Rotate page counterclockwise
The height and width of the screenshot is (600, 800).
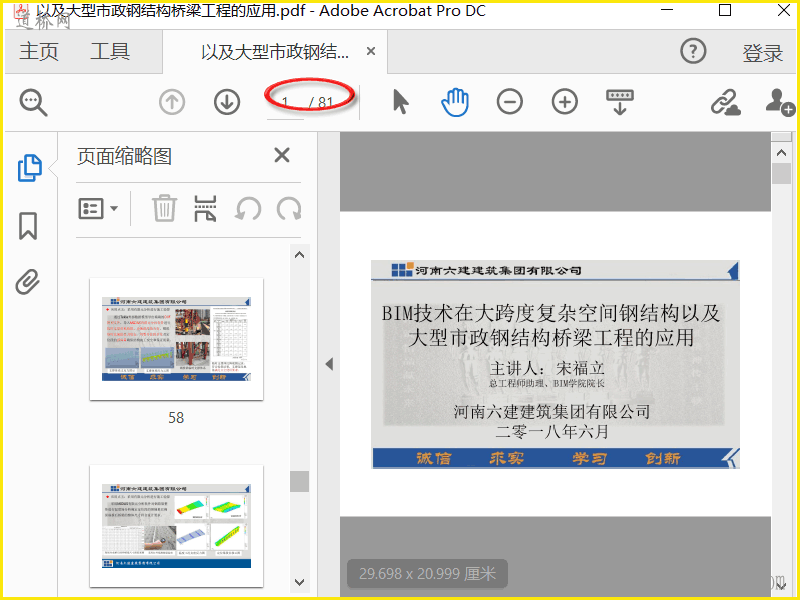(248, 209)
